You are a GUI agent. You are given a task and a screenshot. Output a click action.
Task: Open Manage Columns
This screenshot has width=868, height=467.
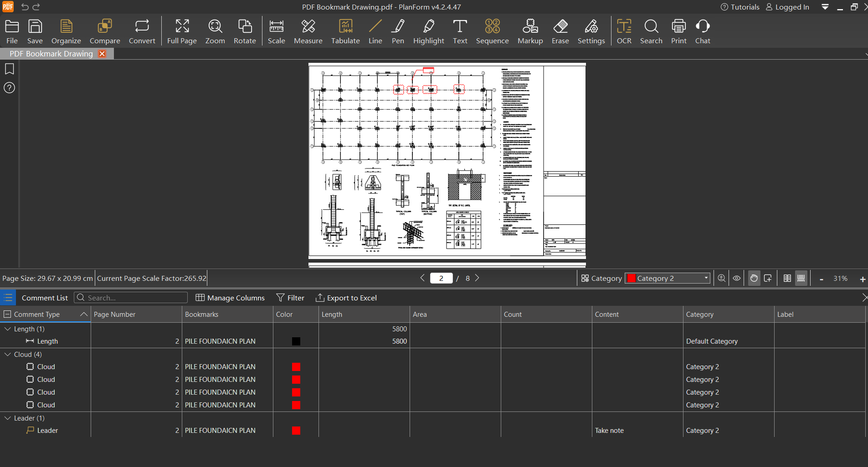230,298
